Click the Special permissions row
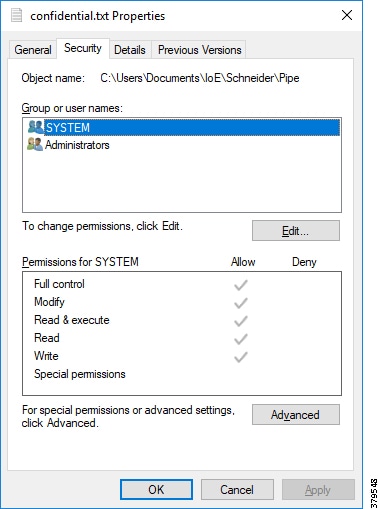The image size is (378, 509). (x=182, y=374)
